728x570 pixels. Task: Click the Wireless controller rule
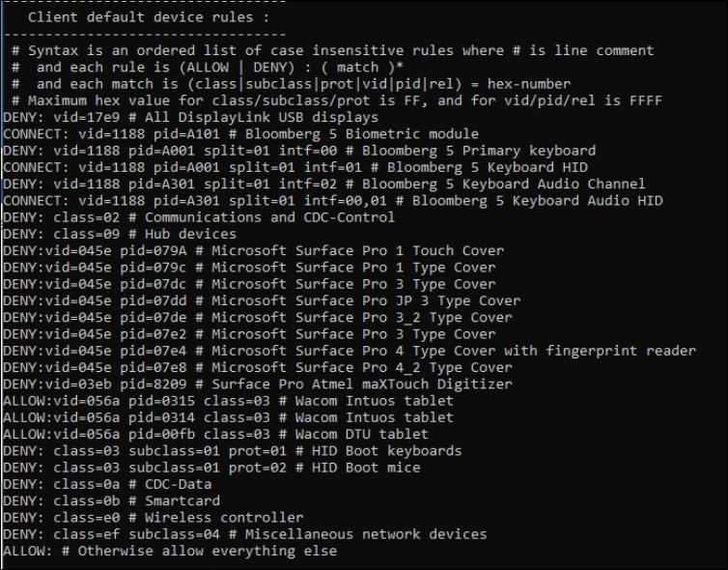pyautogui.click(x=153, y=518)
